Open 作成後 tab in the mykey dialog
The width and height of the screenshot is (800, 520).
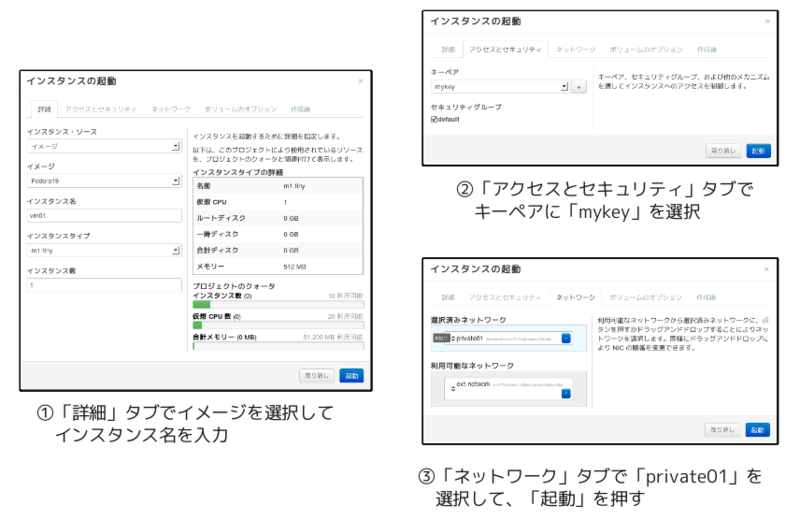coord(707,49)
